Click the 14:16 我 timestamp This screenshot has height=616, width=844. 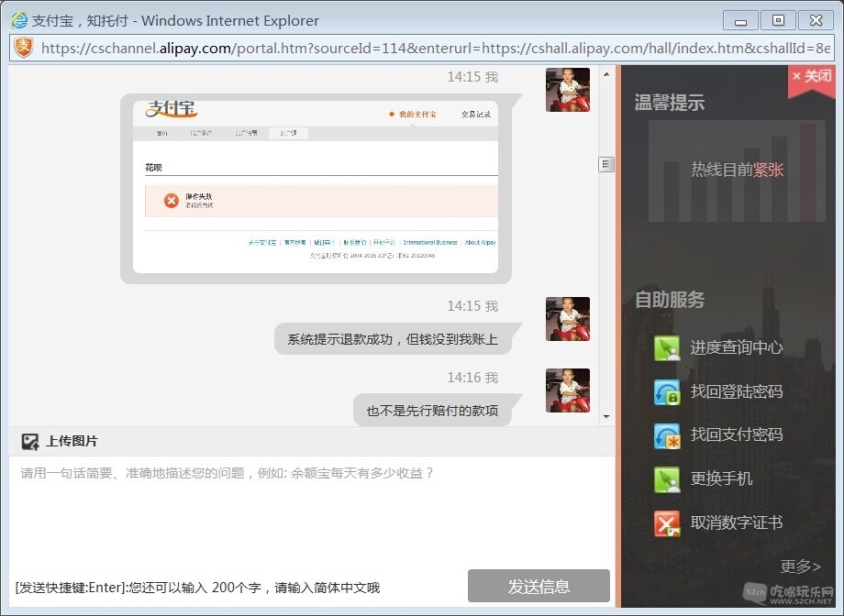pyautogui.click(x=472, y=378)
